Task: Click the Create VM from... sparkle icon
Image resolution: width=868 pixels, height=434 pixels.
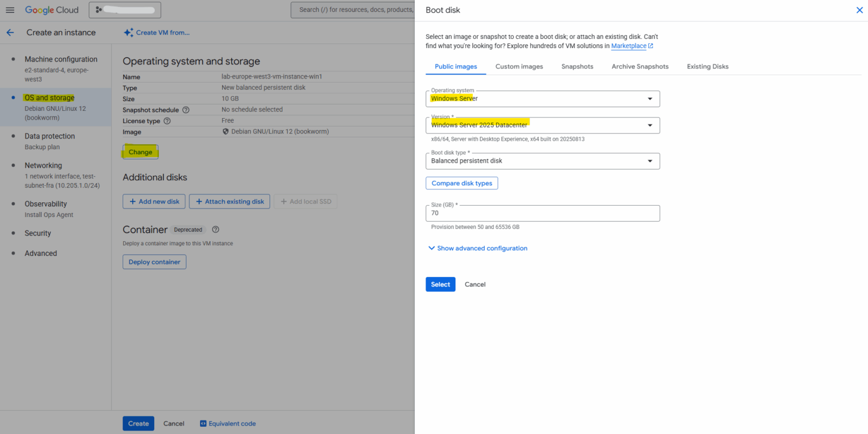Action: tap(128, 32)
